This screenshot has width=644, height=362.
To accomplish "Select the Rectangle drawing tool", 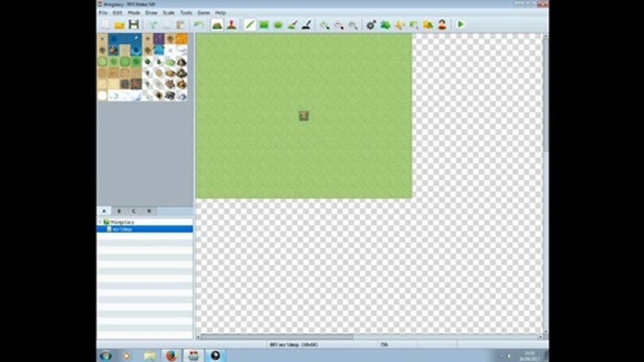I will coord(264,25).
